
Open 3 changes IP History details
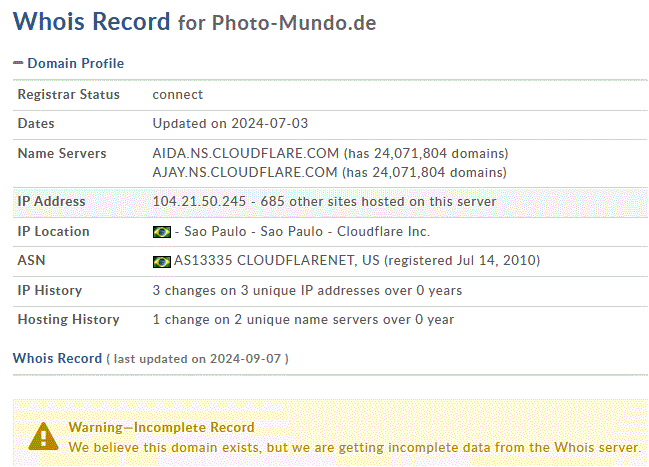pyautogui.click(x=307, y=291)
